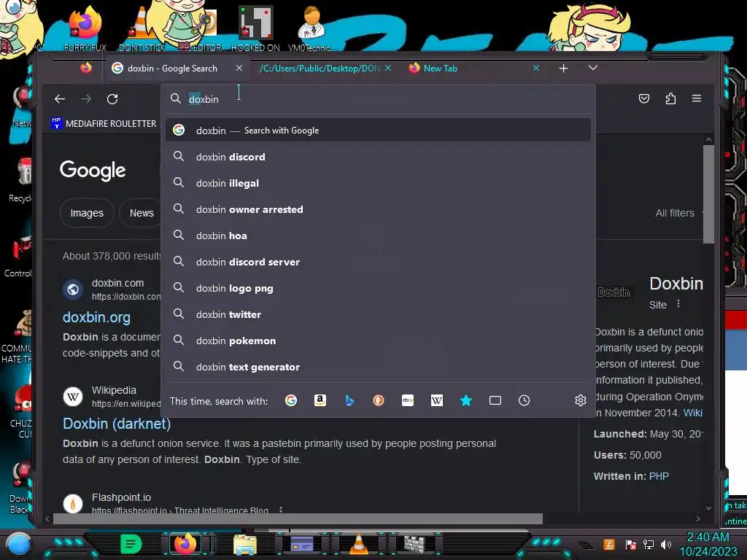
Task: Click the Firefox View icon in tab bar
Action: coord(86,68)
